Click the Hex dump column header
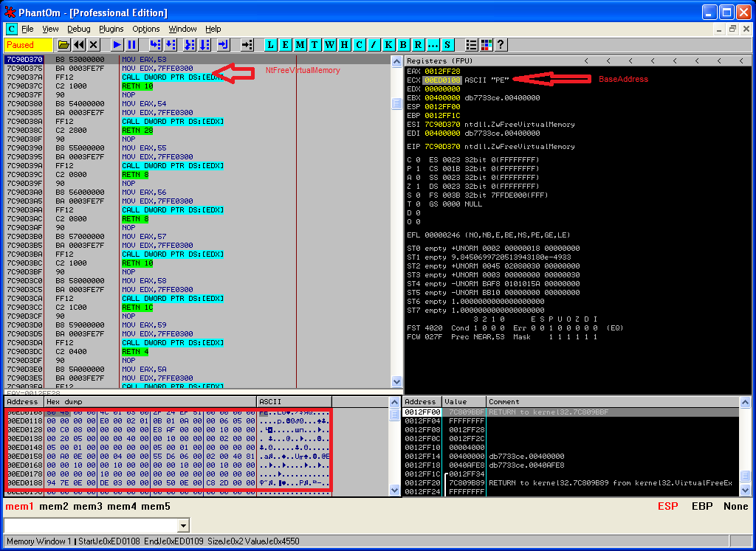This screenshot has width=756, height=551. point(149,402)
